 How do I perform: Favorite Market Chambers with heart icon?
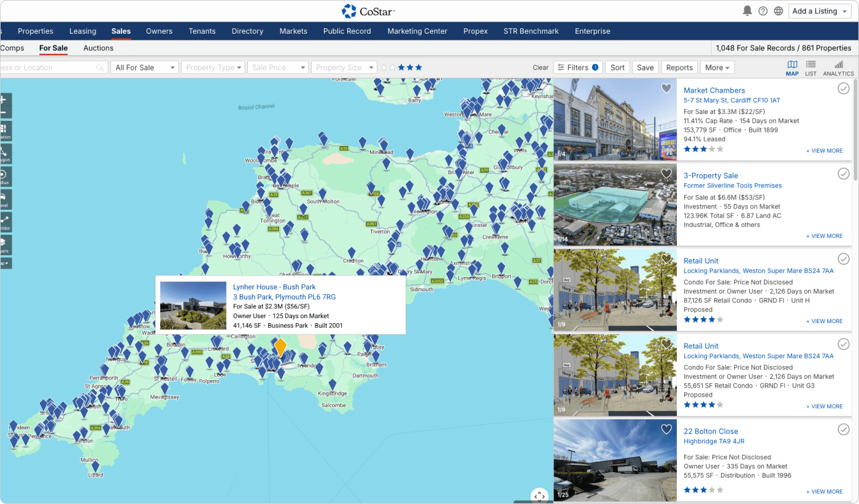[666, 88]
